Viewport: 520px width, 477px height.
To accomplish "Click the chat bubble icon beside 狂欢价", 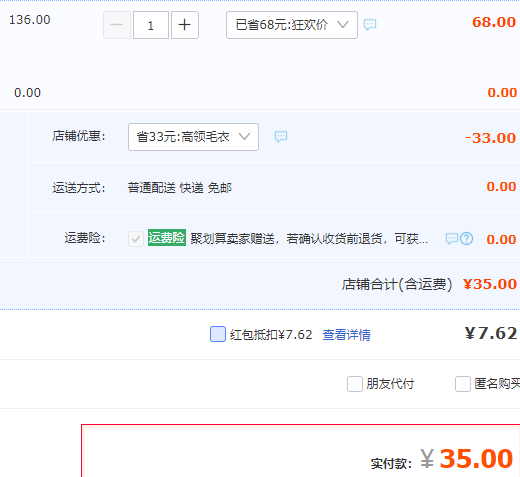I will 370,24.
